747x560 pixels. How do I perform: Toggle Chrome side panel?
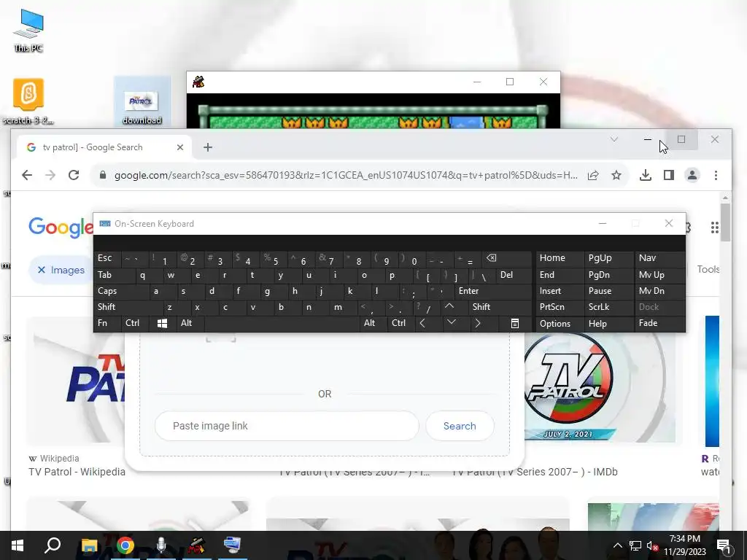click(669, 175)
